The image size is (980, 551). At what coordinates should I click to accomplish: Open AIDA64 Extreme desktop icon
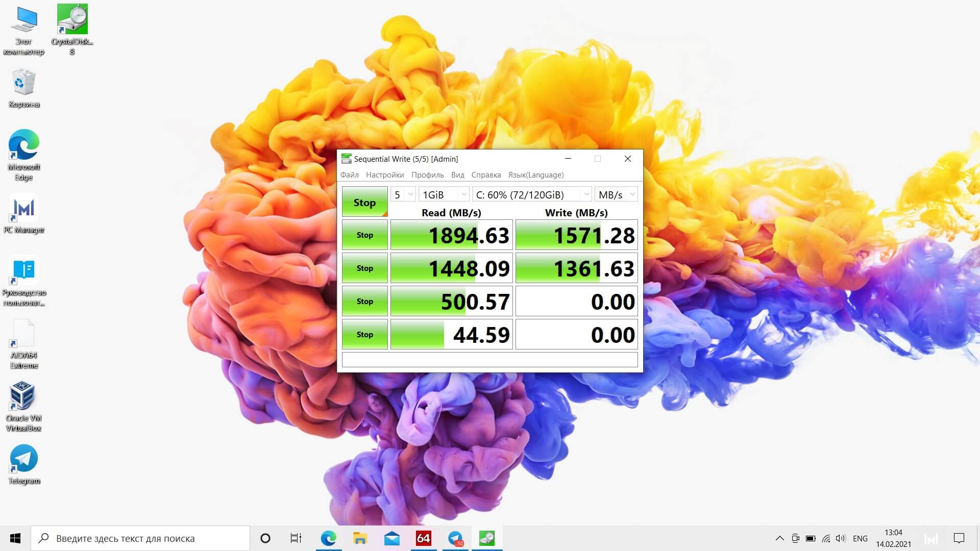click(23, 343)
